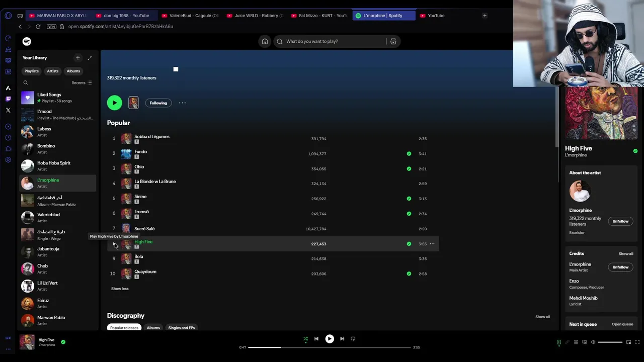Viewport: 644px width, 362px height.
Task: Open the X icon in Opera sidebar
Action: point(8,110)
